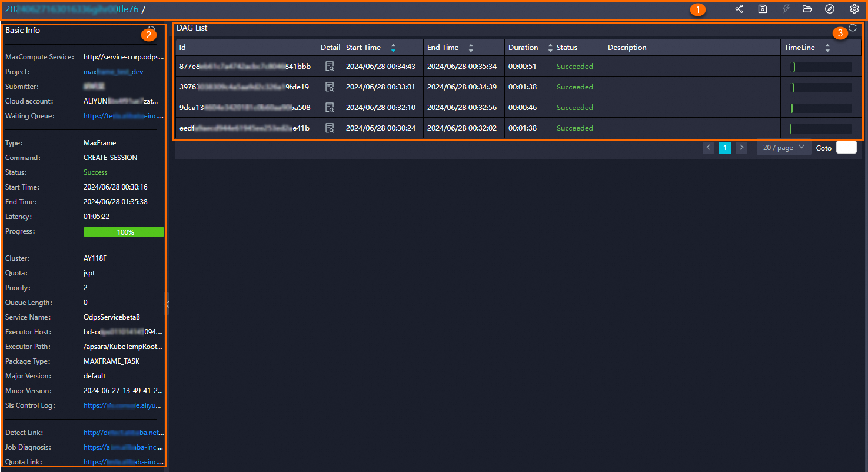Sort DAG list by Duration
This screenshot has height=472, width=868.
coord(550,48)
